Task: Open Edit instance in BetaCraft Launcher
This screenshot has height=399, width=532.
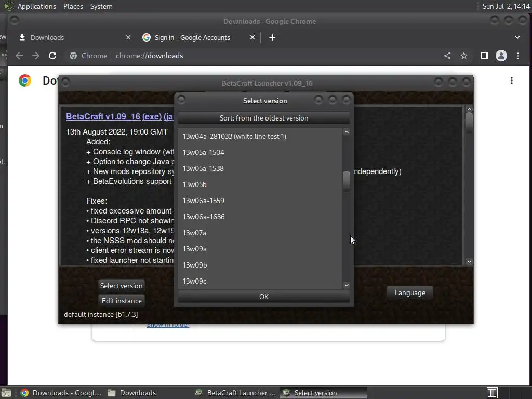Action: [x=122, y=301]
